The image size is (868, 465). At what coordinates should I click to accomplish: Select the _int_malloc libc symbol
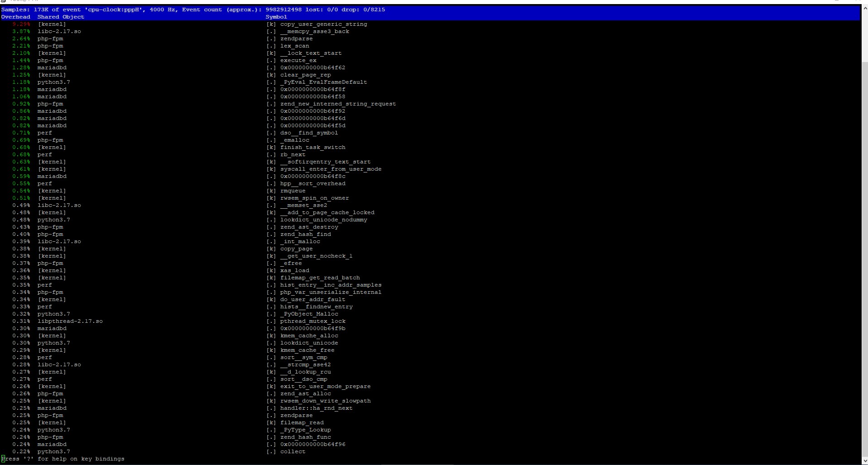click(300, 241)
